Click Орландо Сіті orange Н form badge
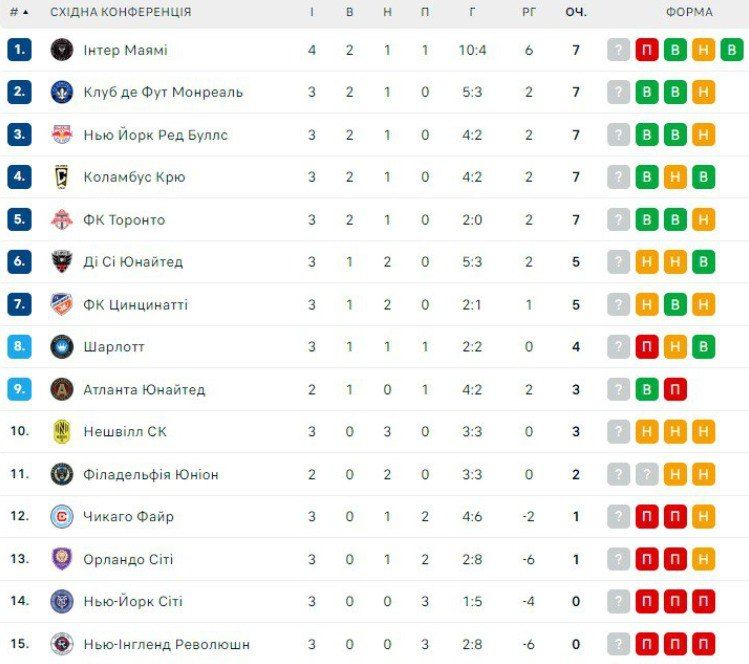This screenshot has width=749, height=664. [x=703, y=559]
